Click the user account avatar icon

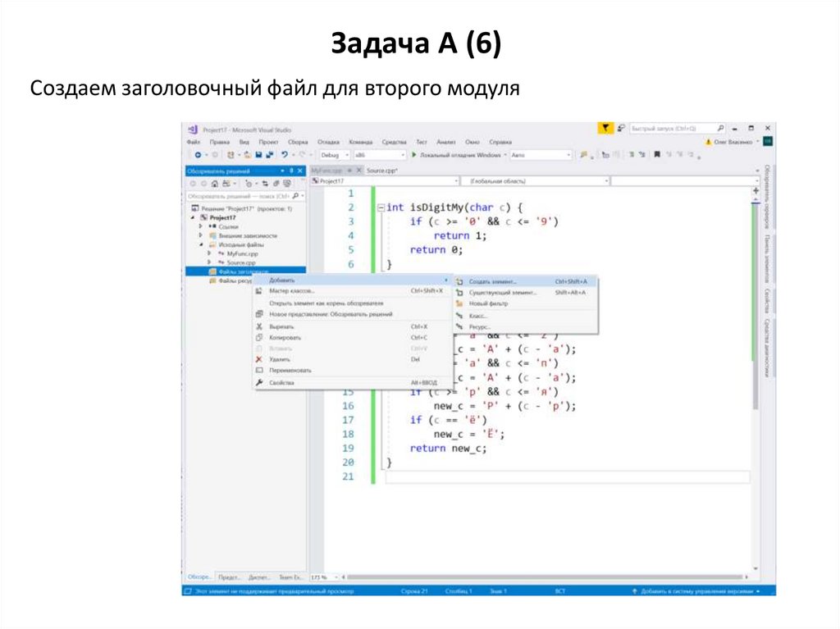tap(768, 141)
